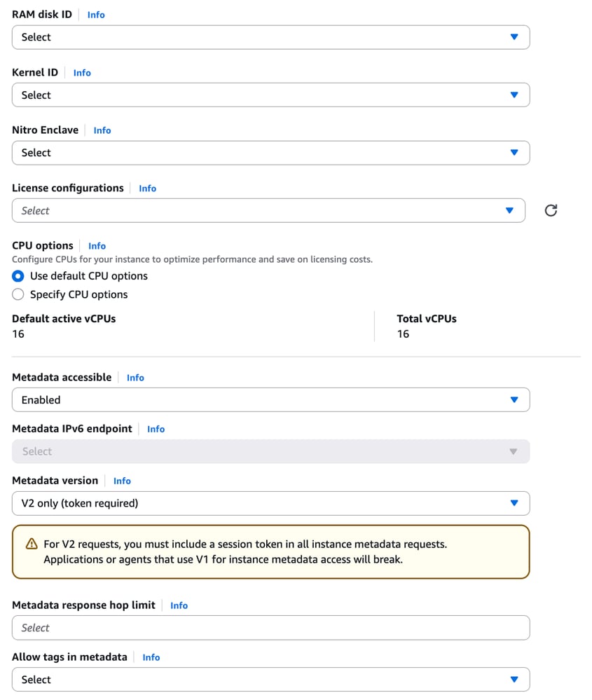Image resolution: width=592 pixels, height=700 pixels.
Task: Open Info for Allow tags in metadata
Action: tap(151, 657)
